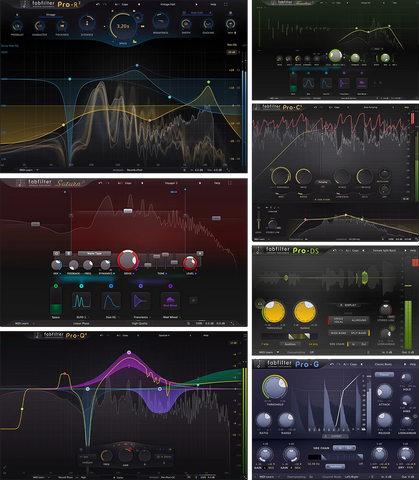Select the pink bell band node in Pro-Q
This screenshot has height=480, width=419.
tap(129, 352)
